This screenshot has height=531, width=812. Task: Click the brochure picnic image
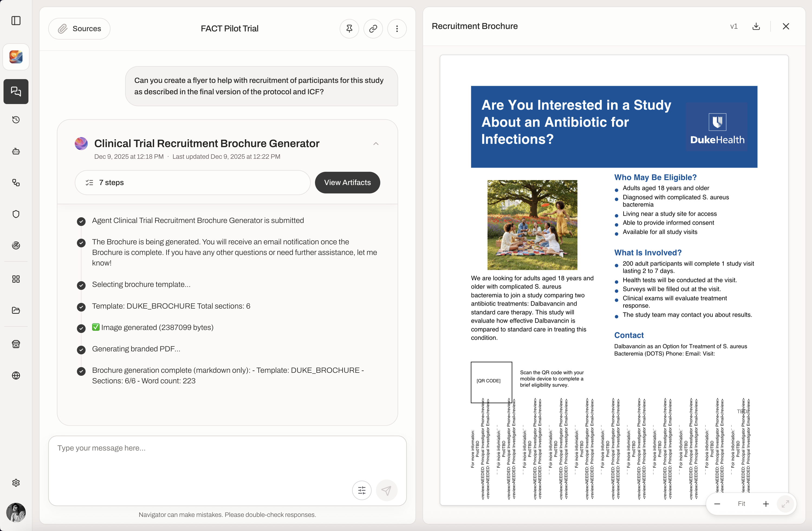[532, 225]
